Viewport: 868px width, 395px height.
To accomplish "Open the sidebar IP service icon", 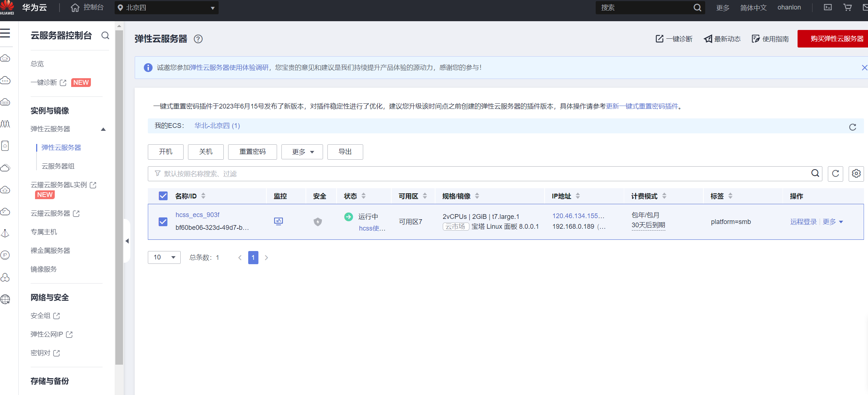I will click(x=5, y=255).
